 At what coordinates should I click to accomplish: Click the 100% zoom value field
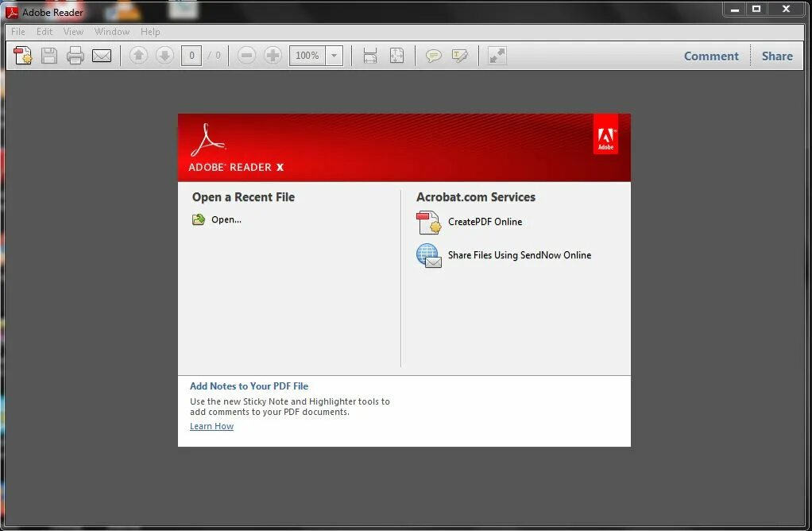click(307, 56)
